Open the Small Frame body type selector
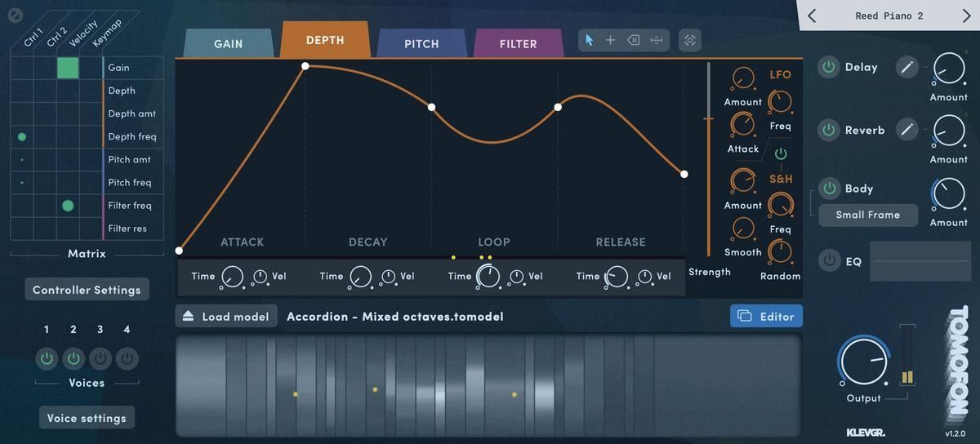Screen dimensions: 980x444 click(867, 215)
